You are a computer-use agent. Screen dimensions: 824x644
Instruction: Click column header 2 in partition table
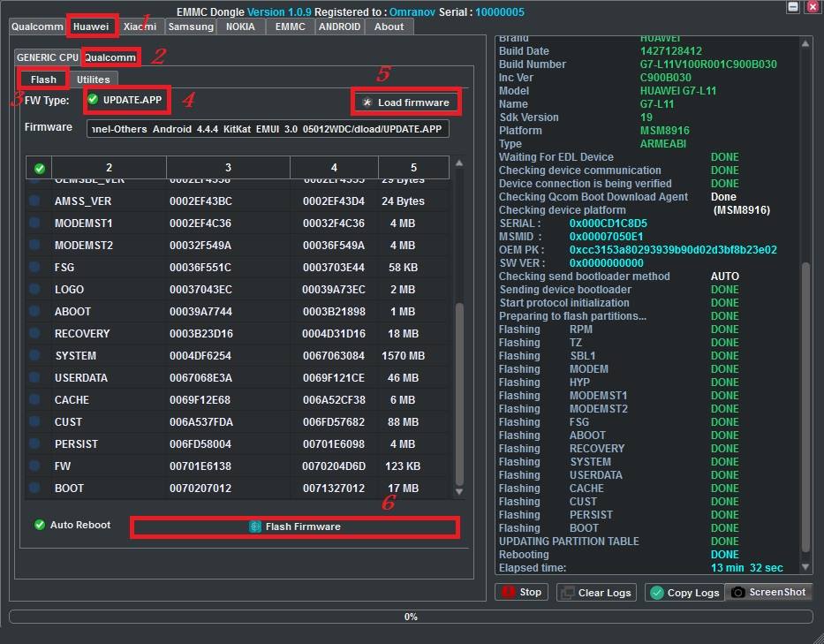[109, 167]
